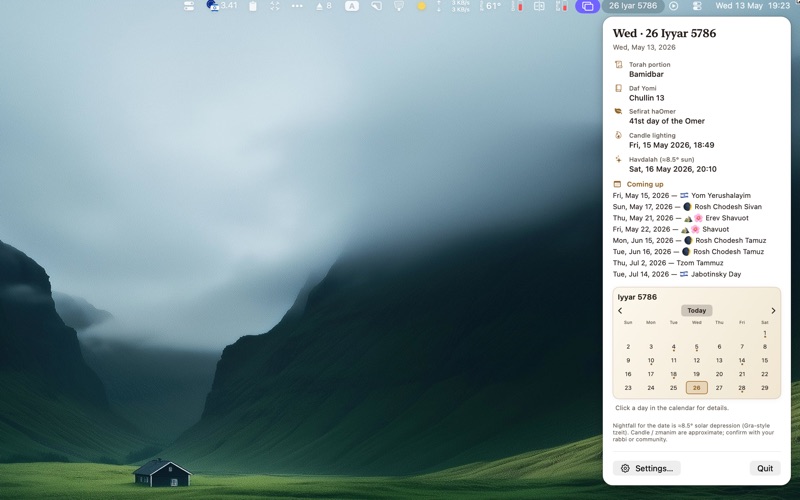
Task: Click the 'Fri, May 22, 2026 Shavuot' row
Action: click(671, 229)
